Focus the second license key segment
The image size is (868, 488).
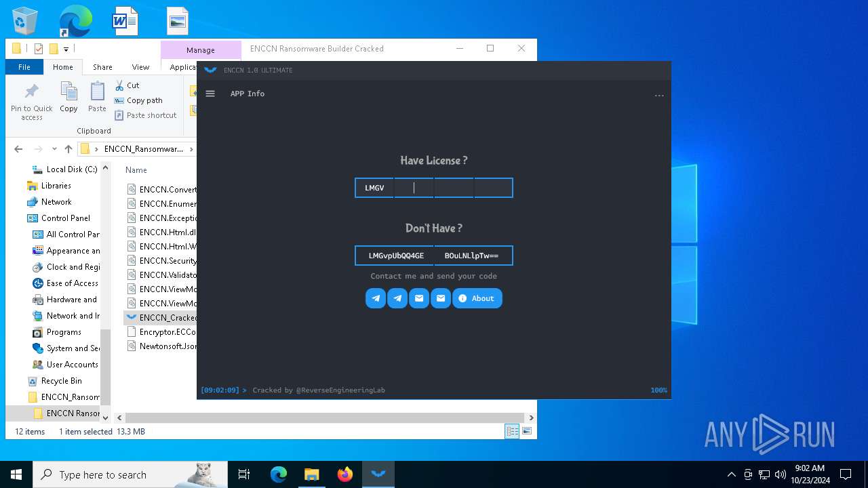pos(414,188)
